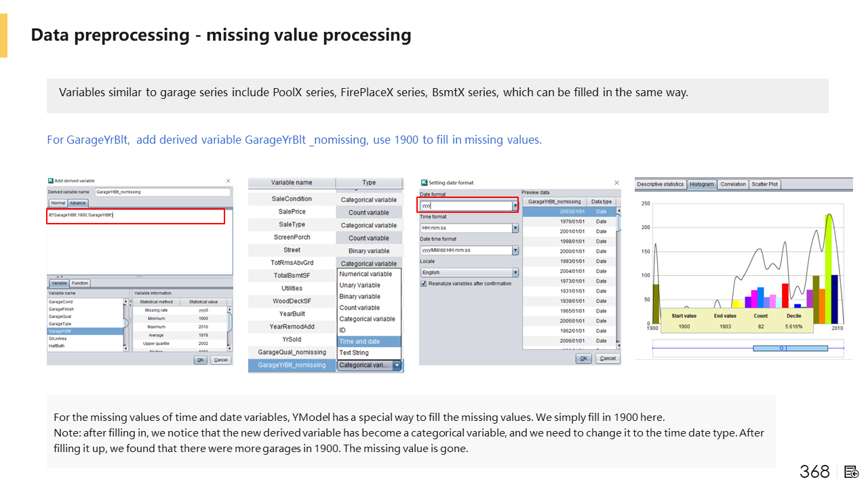Close the Setting date format dialog
The height and width of the screenshot is (488, 868).
coord(616,182)
